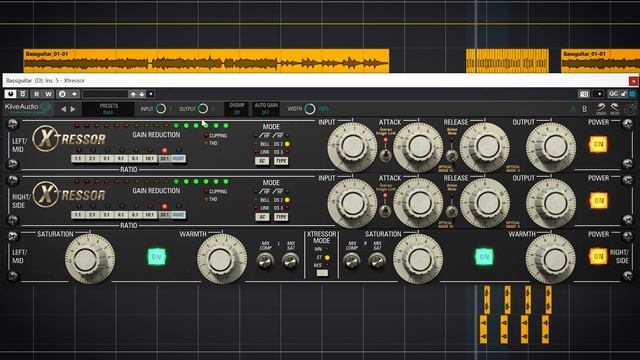Select NUKE ratio on Right/Side unit
Viewport: 640px width, 360px height.
point(178,215)
